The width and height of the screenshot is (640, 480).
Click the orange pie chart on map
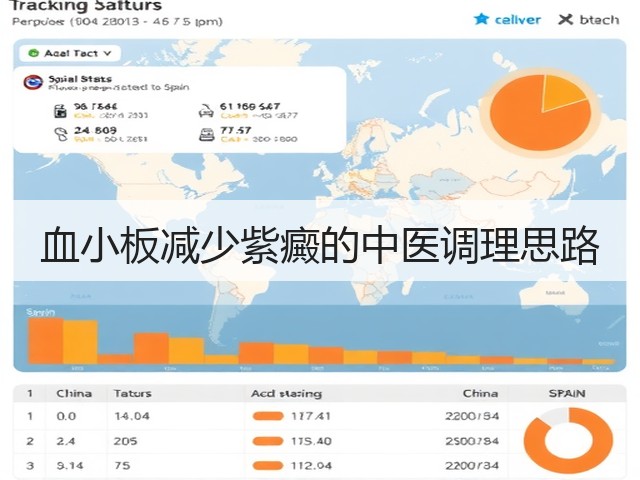[540, 110]
